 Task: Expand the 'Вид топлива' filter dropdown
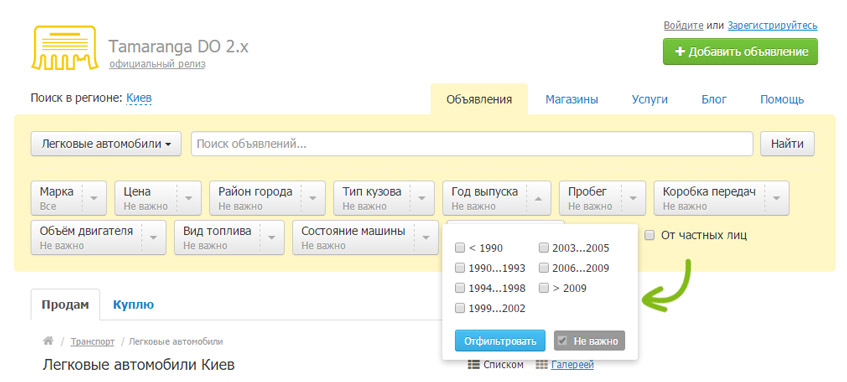pyautogui.click(x=229, y=237)
